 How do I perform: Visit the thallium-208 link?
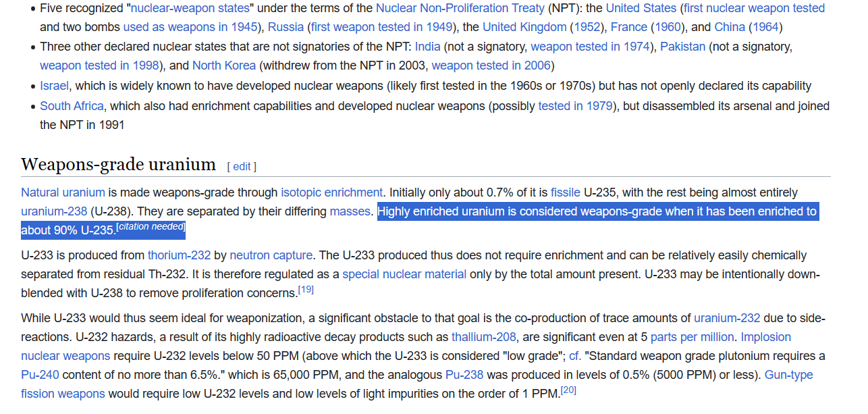point(484,337)
